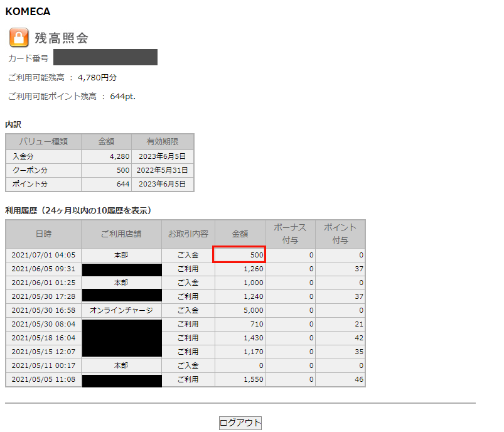The height and width of the screenshot is (432, 504).
Task: Click amount 1,260 in history table
Action: 254,269
